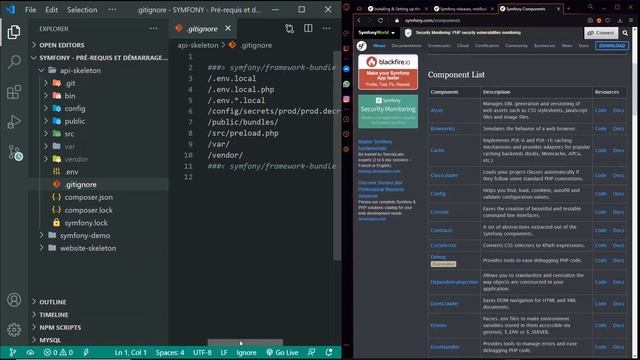Open a new browser tab with plus button
Viewport: 640px width, 360px height.
point(569,9)
